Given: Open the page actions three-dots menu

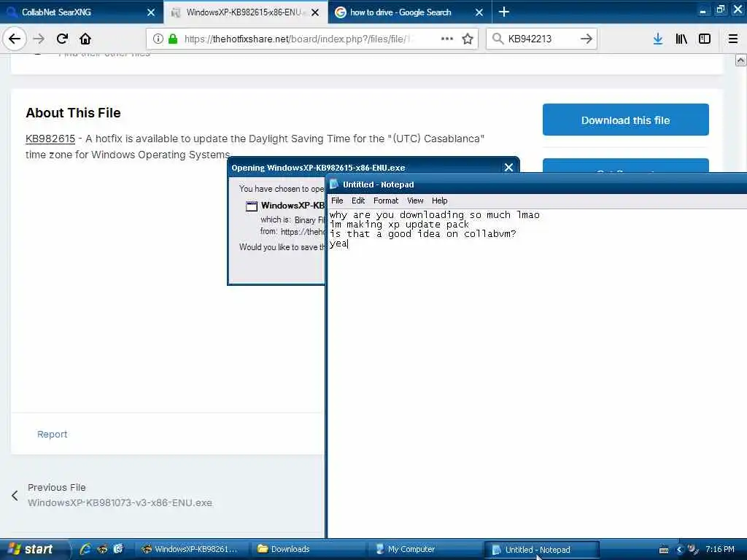Looking at the screenshot, I should click(x=447, y=39).
